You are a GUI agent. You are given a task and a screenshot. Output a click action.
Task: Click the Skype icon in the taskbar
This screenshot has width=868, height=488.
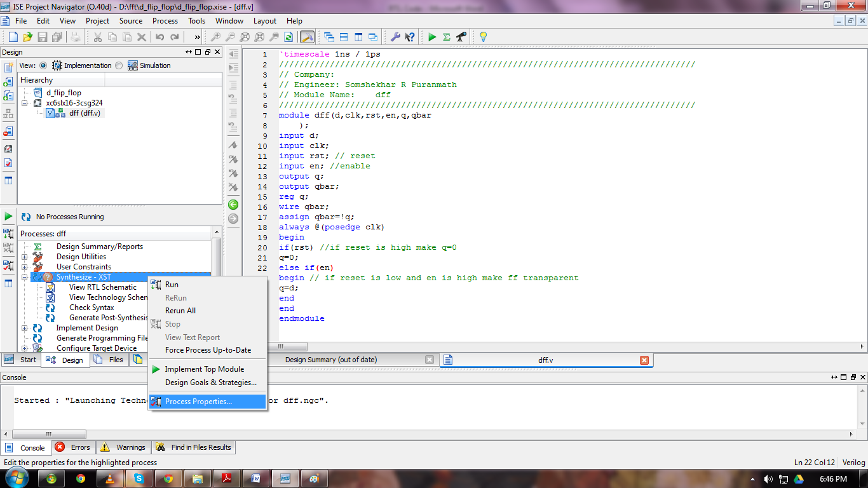click(x=139, y=478)
